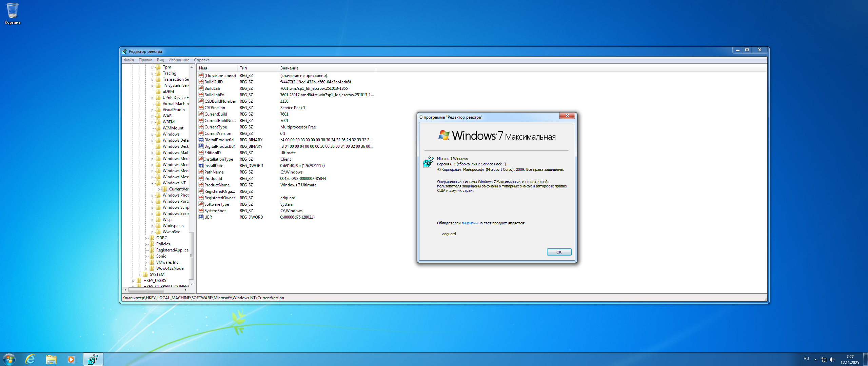868x366 pixels.
Task: Expand the HKEY_USERS hive
Action: (x=133, y=281)
